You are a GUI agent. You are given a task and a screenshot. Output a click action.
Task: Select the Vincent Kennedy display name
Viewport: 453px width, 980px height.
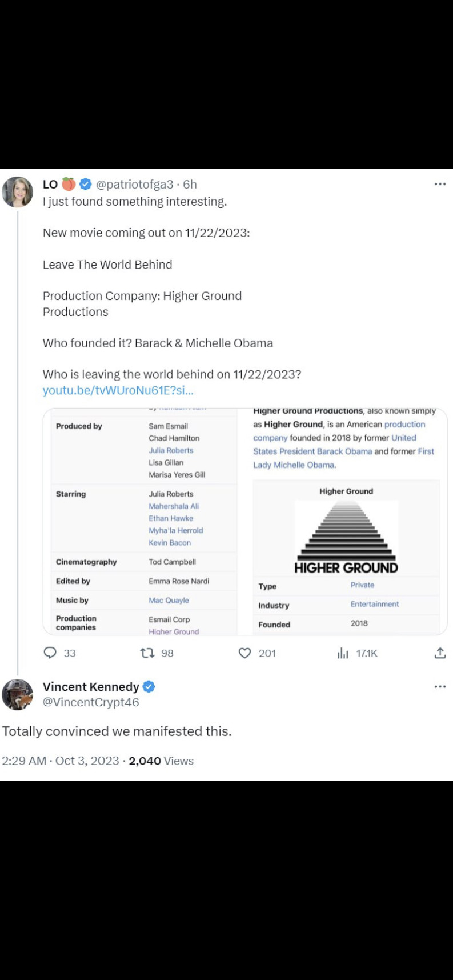coord(91,687)
